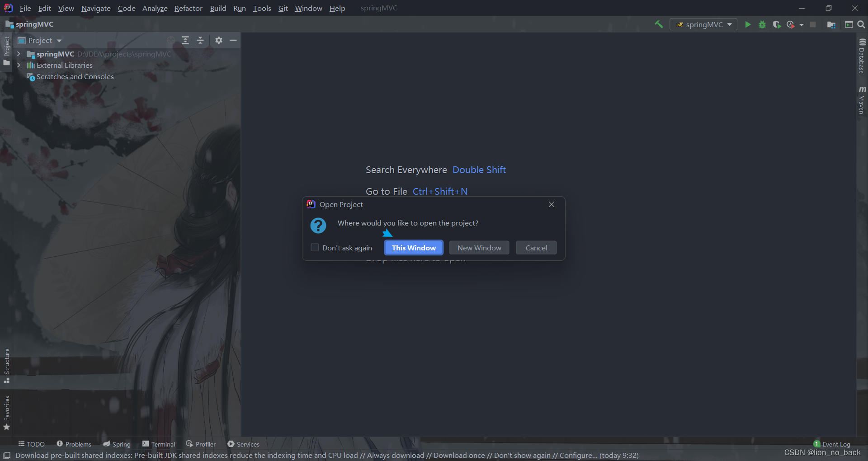Open the profiler options dropdown arrow
The height and width of the screenshot is (461, 868).
tap(802, 25)
